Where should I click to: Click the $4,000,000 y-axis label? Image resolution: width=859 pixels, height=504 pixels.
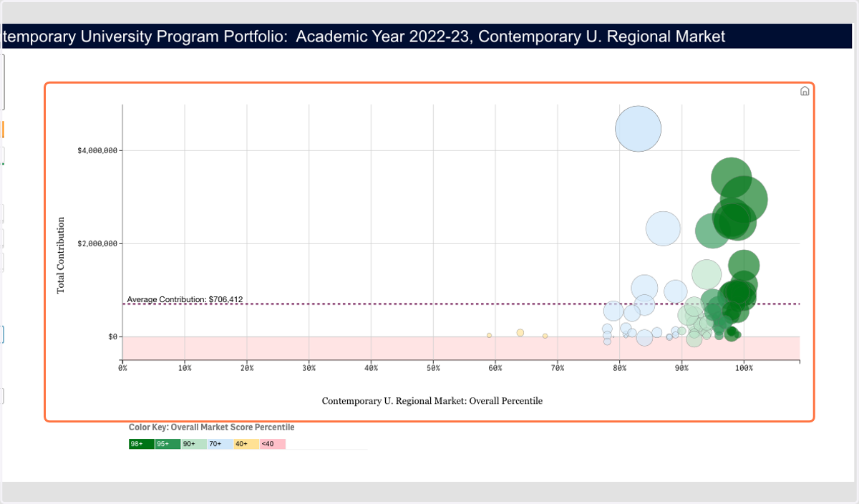coord(97,151)
